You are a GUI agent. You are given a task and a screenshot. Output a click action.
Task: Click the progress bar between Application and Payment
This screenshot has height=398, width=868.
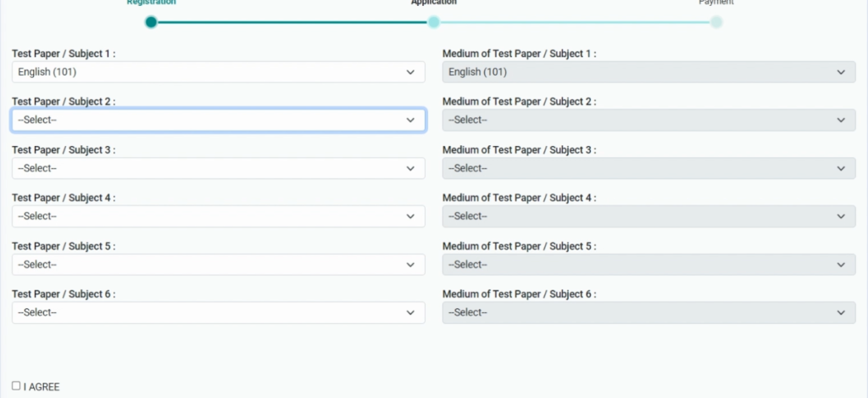pyautogui.click(x=575, y=22)
